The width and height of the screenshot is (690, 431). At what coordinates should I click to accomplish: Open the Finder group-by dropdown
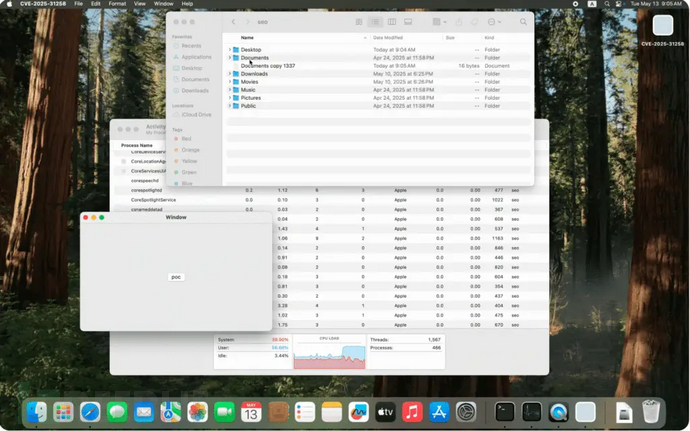(439, 22)
